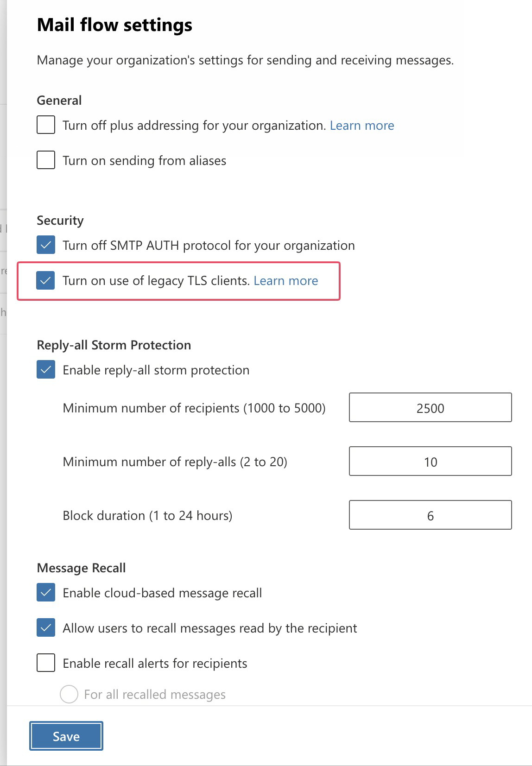
Task: Check Turn off plus addressing checkbox
Action: [x=46, y=125]
